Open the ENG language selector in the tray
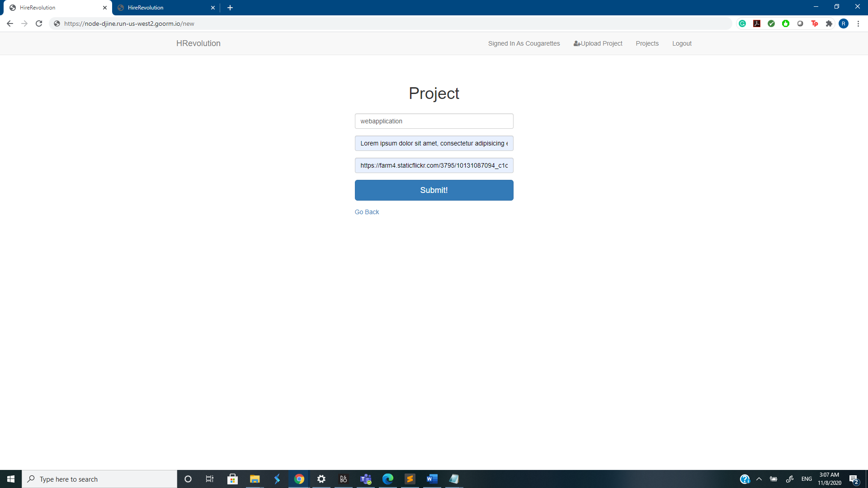Screen dimensions: 868x488 coord(807,479)
